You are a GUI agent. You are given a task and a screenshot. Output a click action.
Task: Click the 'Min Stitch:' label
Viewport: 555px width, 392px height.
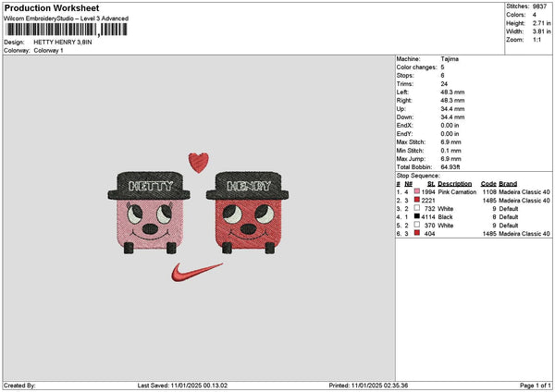point(410,151)
